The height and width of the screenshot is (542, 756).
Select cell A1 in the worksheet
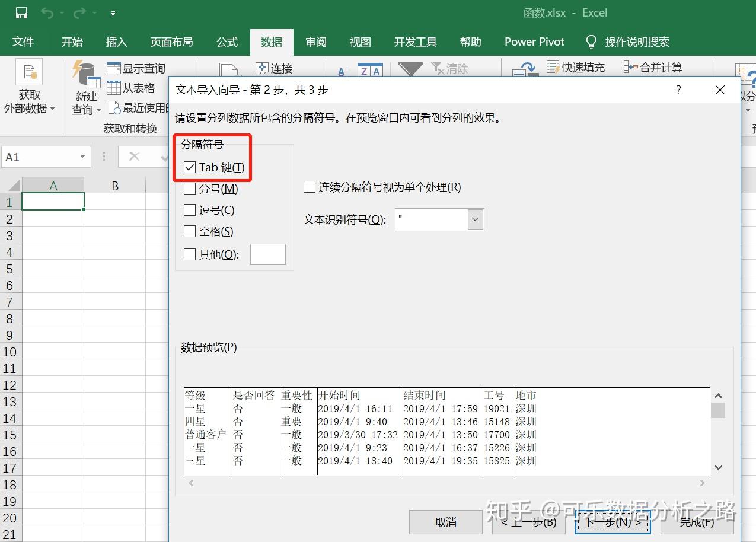[53, 202]
